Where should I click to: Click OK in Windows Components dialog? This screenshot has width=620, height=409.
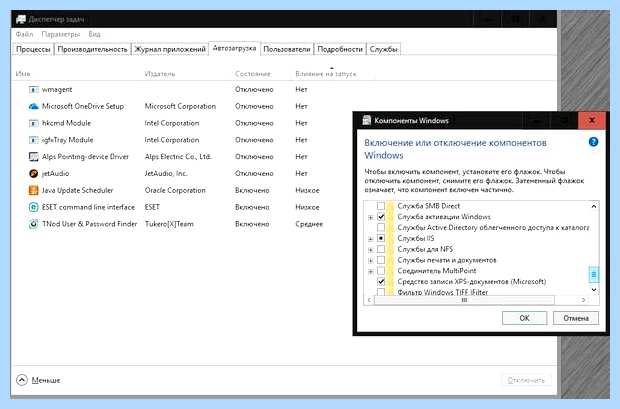click(524, 318)
